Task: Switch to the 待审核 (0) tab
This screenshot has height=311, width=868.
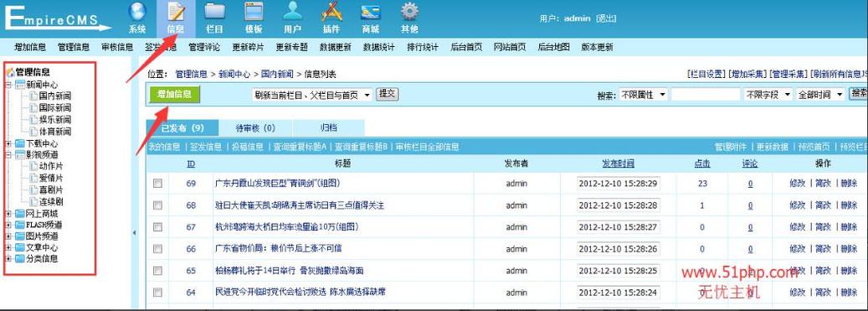Action: 255,128
